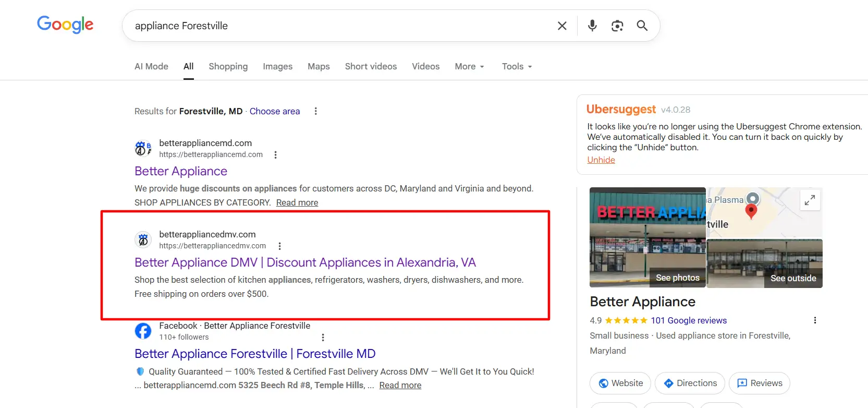Open the Google logo homepage
868x408 pixels.
pyautogui.click(x=65, y=25)
